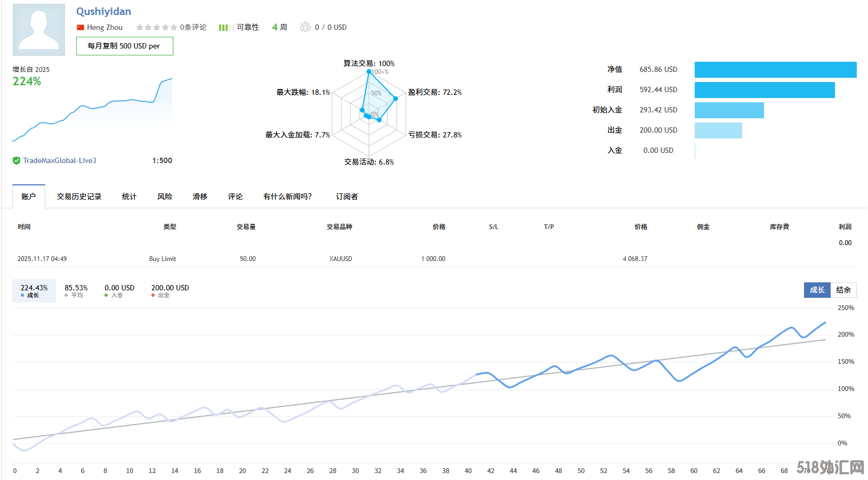Click the small 2025 growth thumbnail chart

click(x=92, y=111)
